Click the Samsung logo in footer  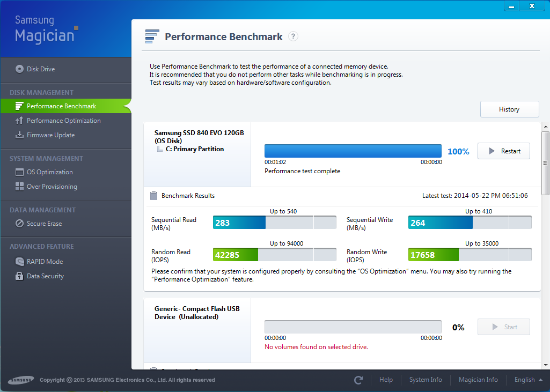21,380
